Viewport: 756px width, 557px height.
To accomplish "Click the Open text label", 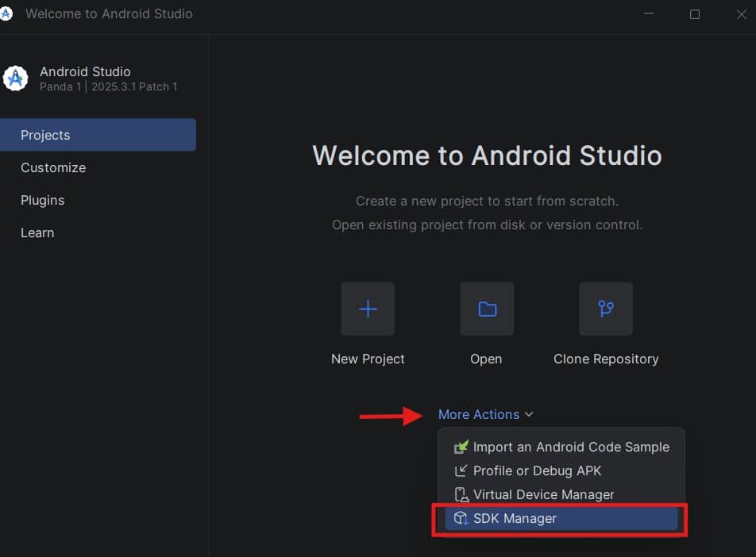I will click(486, 359).
